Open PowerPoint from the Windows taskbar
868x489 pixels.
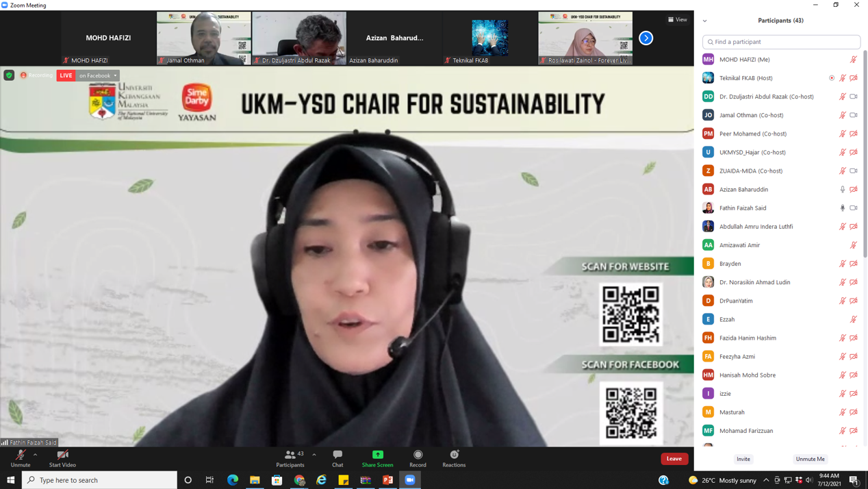tap(388, 480)
